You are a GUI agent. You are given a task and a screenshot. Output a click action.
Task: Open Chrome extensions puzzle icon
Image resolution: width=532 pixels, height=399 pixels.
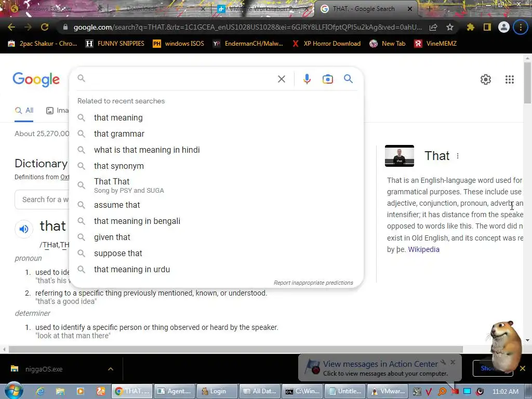point(471,27)
